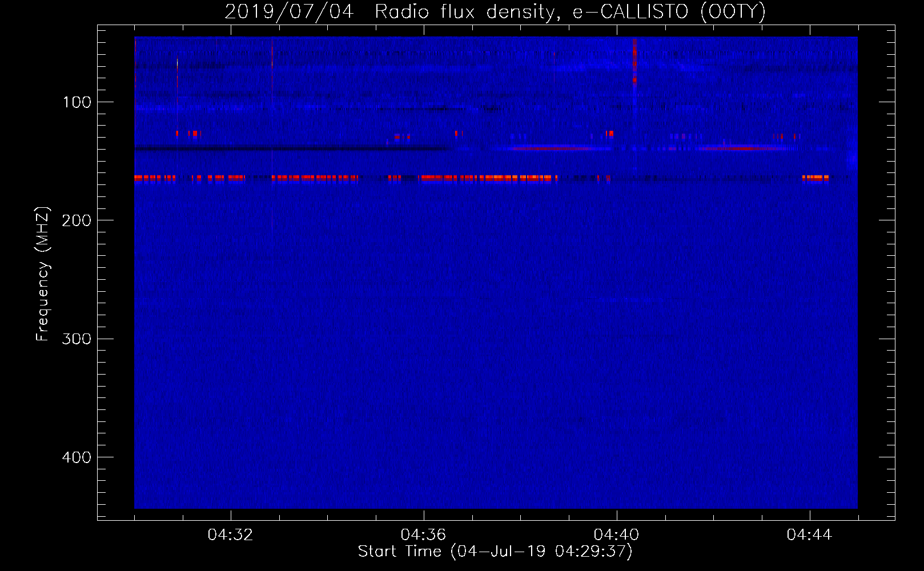The width and height of the screenshot is (924, 571).
Task: Click the 04:36 time tick label
Action: [x=424, y=535]
